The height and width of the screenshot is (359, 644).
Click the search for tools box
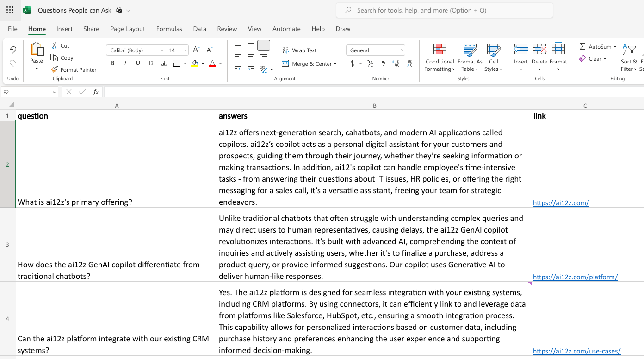pos(444,10)
